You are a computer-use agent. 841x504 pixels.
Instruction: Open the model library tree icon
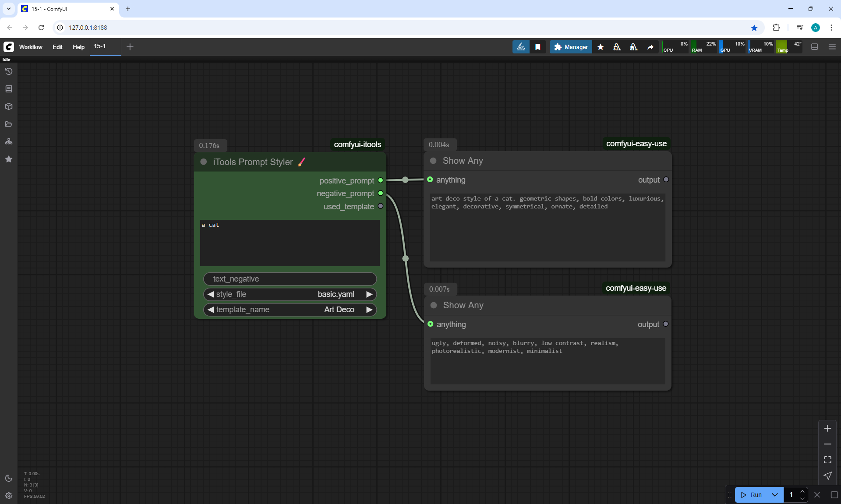9,141
